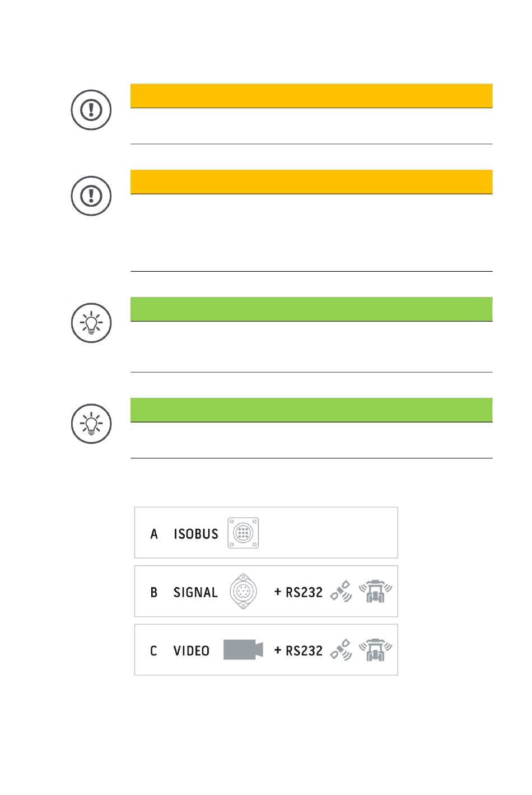Click the lowest light bulb tip icon
Image resolution: width=532 pixels, height=795 pixels.
tap(91, 424)
